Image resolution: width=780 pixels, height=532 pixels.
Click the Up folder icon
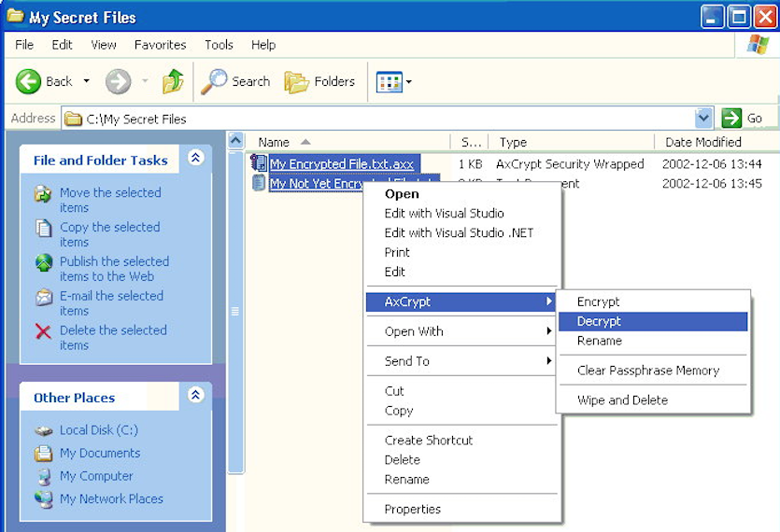[x=173, y=81]
